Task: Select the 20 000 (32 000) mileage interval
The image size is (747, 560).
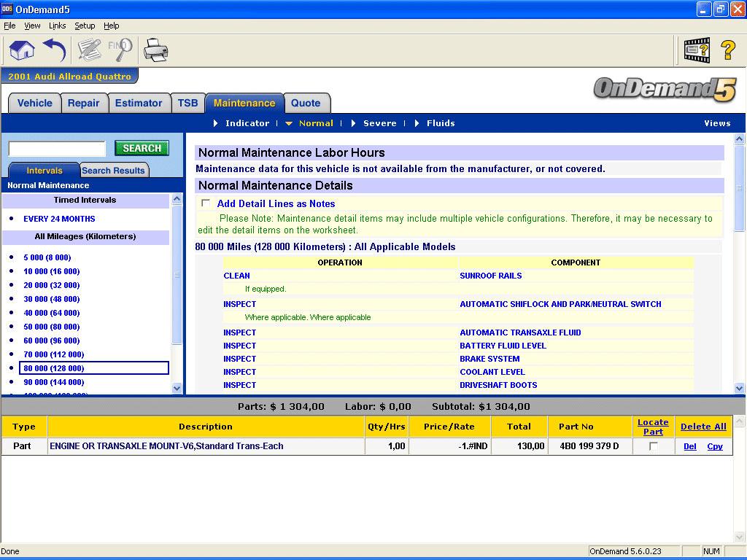Action: [x=52, y=285]
